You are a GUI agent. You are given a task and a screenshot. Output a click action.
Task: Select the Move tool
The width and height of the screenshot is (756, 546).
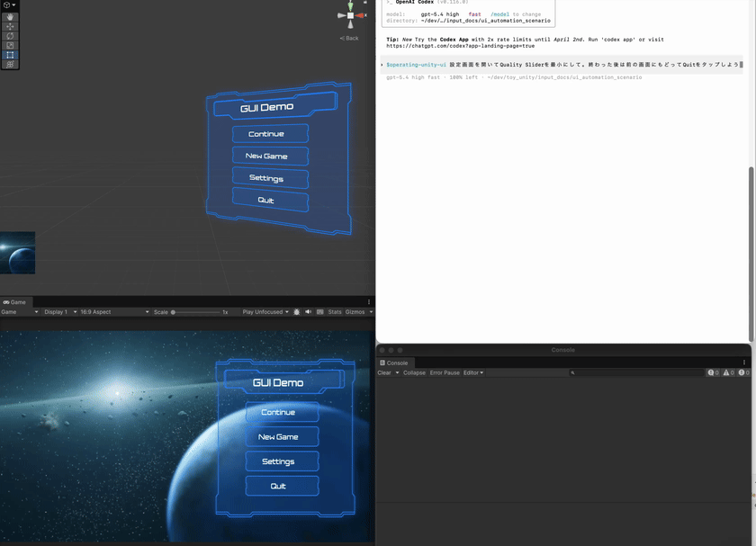pyautogui.click(x=10, y=26)
